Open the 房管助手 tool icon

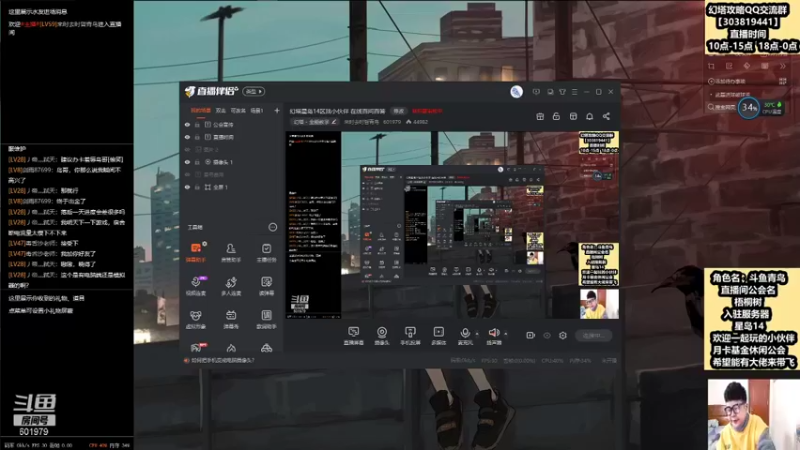(231, 253)
